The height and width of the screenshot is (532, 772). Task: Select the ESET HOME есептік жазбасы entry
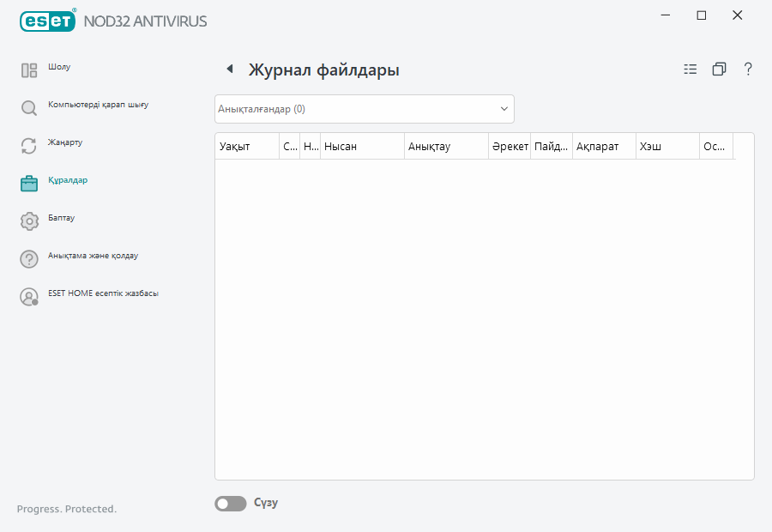[x=105, y=293]
